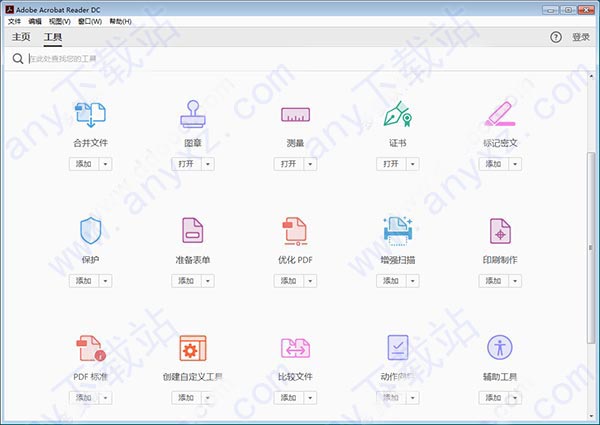The width and height of the screenshot is (600, 425).
Task: Click the Adobe Acrobat logo in the title bar
Action: [x=10, y=9]
